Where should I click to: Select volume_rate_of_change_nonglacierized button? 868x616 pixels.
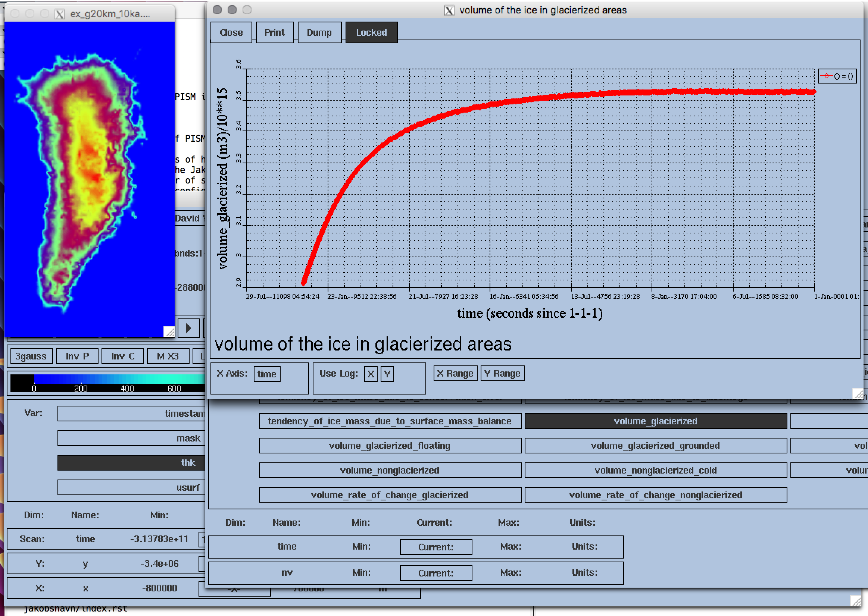[656, 495]
